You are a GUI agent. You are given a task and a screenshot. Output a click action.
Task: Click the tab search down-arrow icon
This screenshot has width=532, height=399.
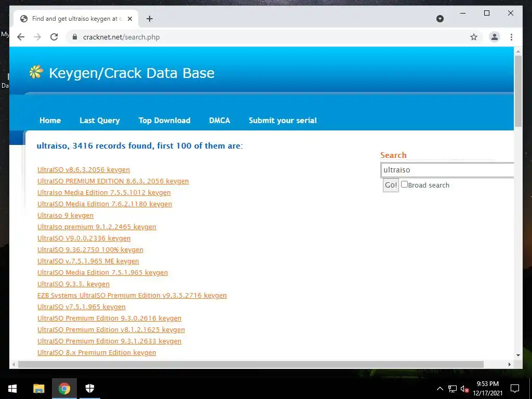tap(440, 19)
